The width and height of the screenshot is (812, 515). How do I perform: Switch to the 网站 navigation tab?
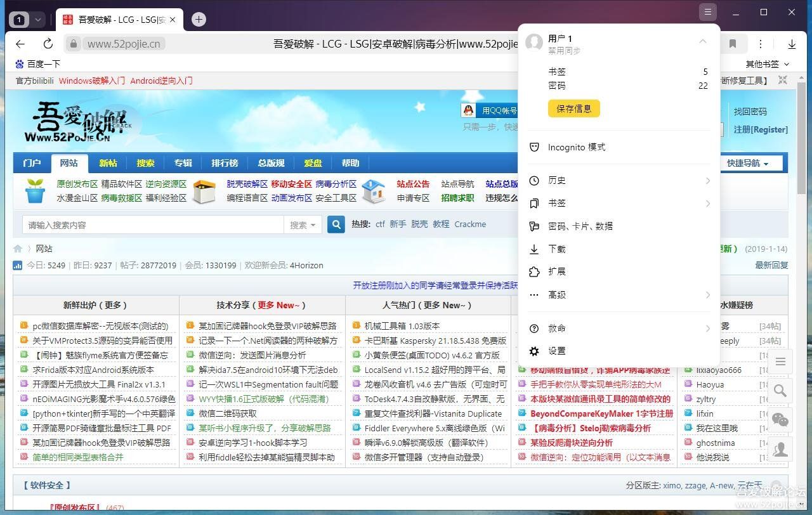coord(69,163)
